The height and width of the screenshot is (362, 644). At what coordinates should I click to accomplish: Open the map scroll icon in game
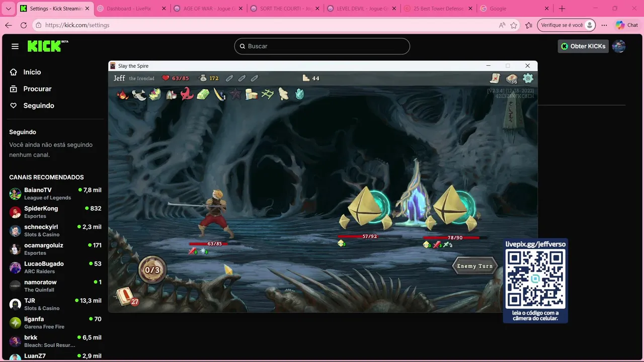click(496, 78)
